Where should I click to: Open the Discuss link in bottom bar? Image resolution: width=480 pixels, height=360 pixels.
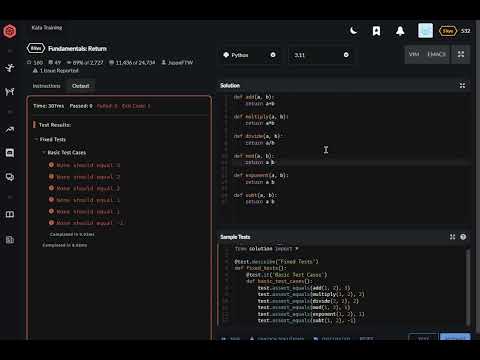click(332, 339)
